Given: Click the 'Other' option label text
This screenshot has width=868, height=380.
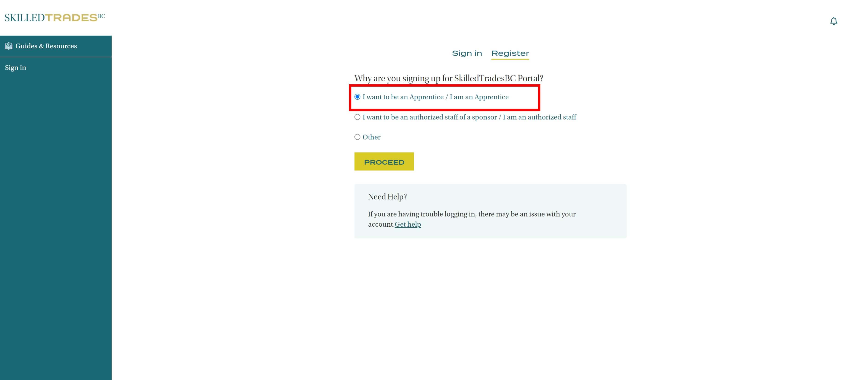Looking at the screenshot, I should click(x=371, y=137).
